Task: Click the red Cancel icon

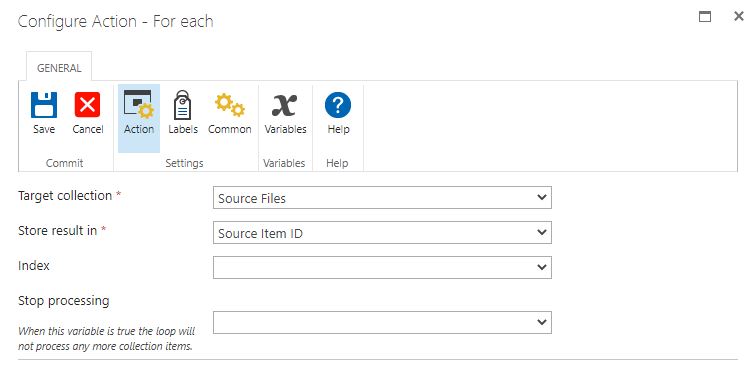Action: [x=88, y=105]
